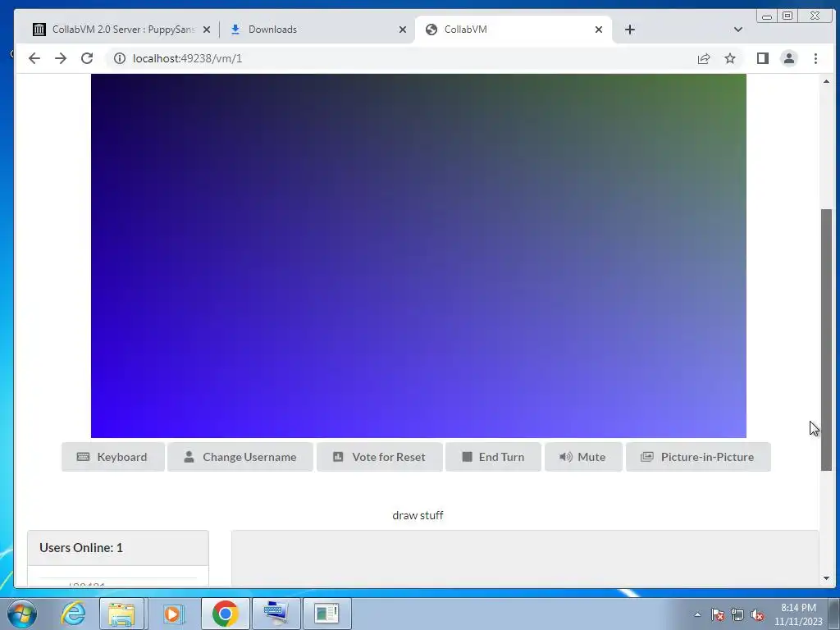Open Windows Media Player from taskbar
The image size is (840, 630).
coord(172,614)
